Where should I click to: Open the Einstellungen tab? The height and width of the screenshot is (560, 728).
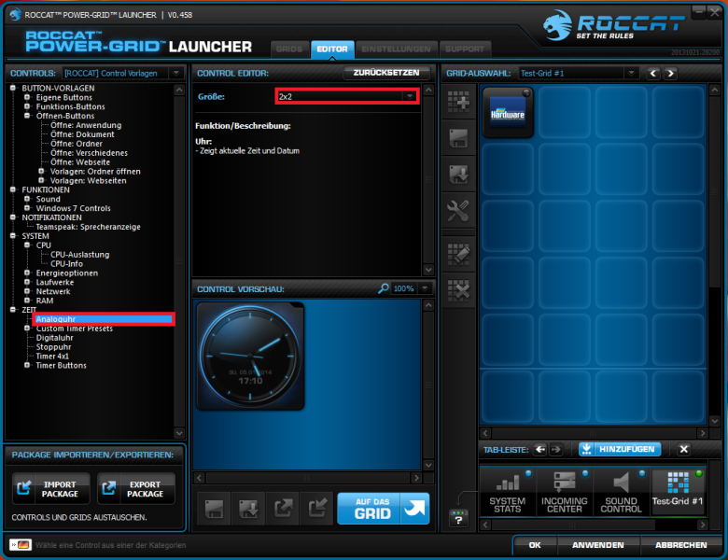tap(396, 49)
